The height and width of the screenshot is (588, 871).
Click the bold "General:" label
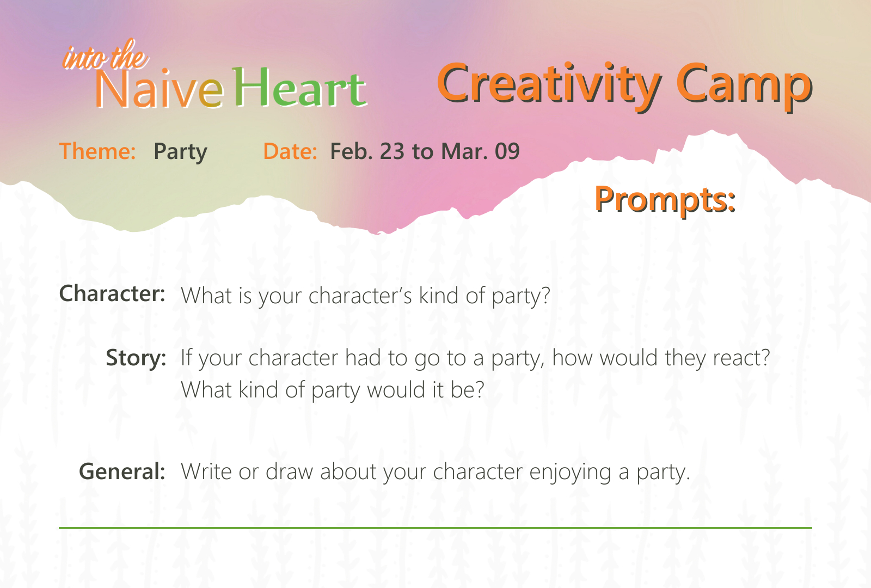pos(122,471)
